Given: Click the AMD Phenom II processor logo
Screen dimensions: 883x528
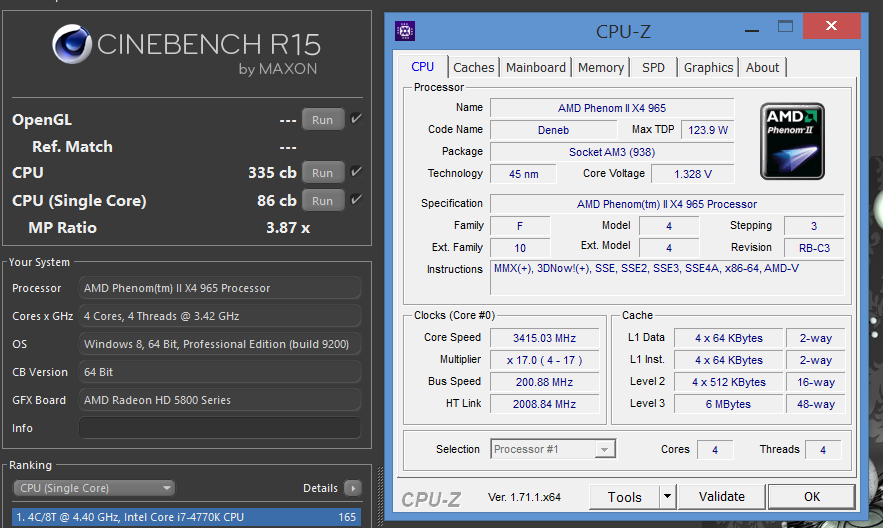Looking at the screenshot, I should click(792, 141).
